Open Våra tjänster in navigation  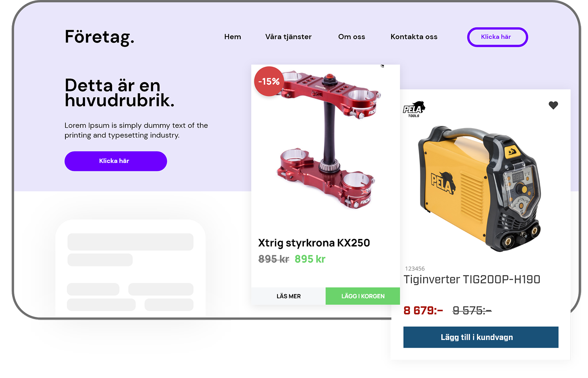[289, 37]
